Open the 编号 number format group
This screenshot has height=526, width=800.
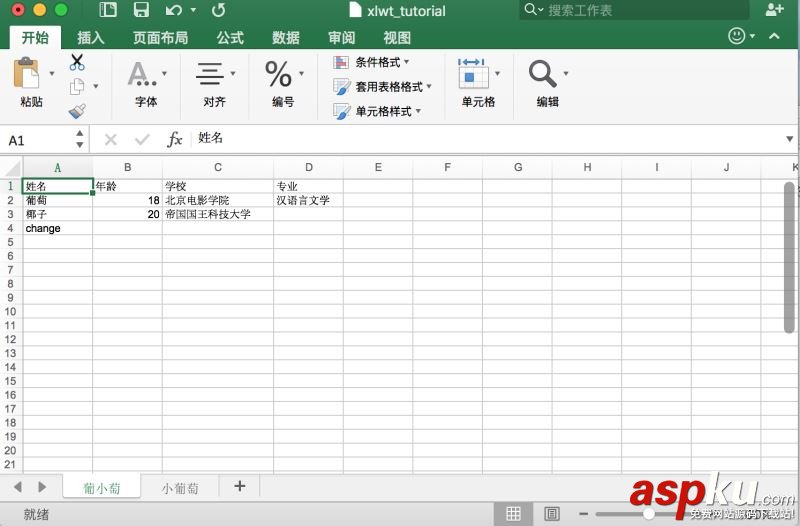(x=283, y=84)
